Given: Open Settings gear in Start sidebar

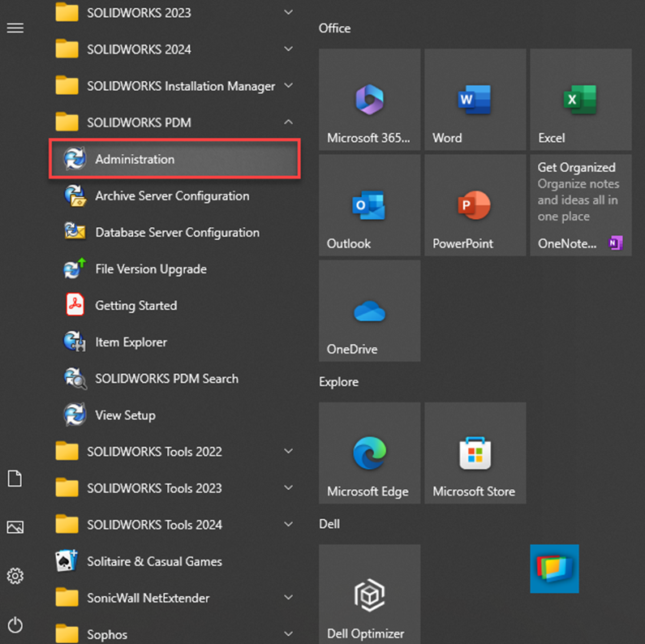Looking at the screenshot, I should point(15,576).
